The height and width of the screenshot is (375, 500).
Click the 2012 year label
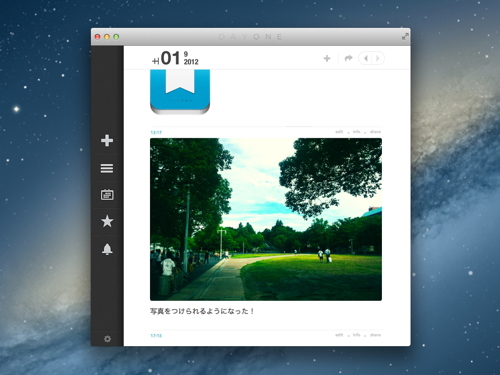point(191,62)
